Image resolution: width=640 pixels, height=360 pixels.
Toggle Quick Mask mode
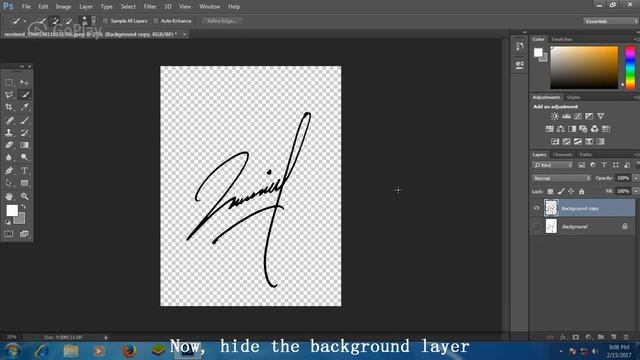9,234
